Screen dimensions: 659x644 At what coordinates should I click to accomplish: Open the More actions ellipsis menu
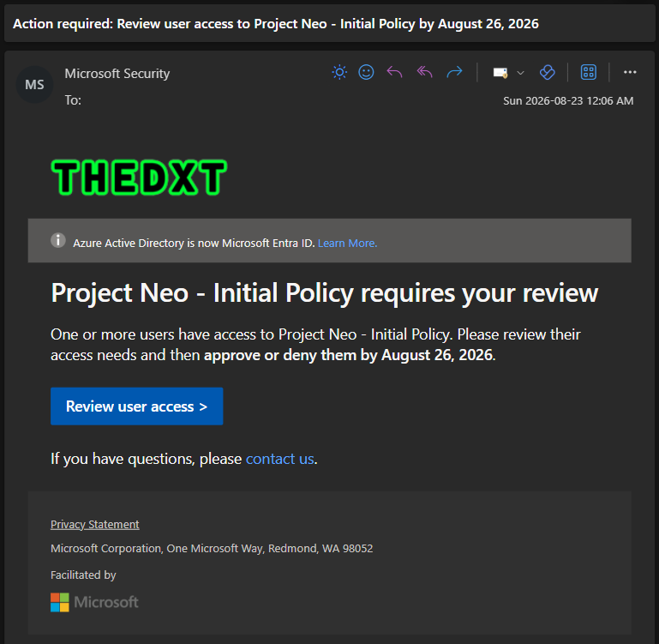pos(630,72)
